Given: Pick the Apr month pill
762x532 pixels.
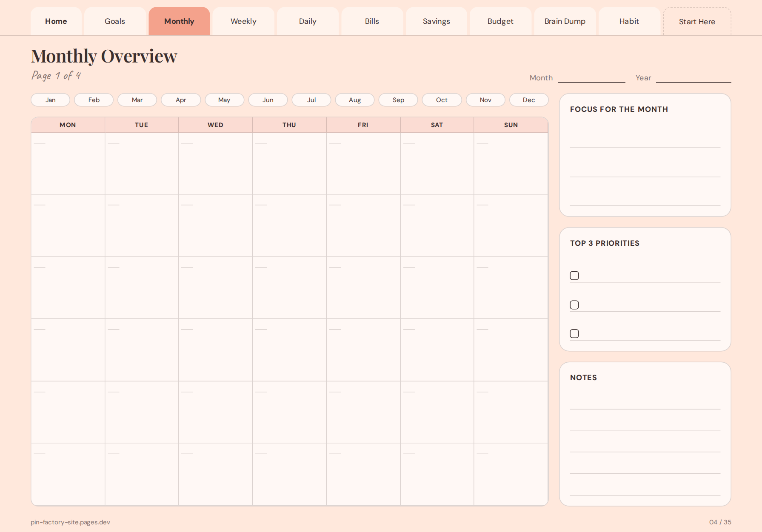Looking at the screenshot, I should (x=181, y=100).
